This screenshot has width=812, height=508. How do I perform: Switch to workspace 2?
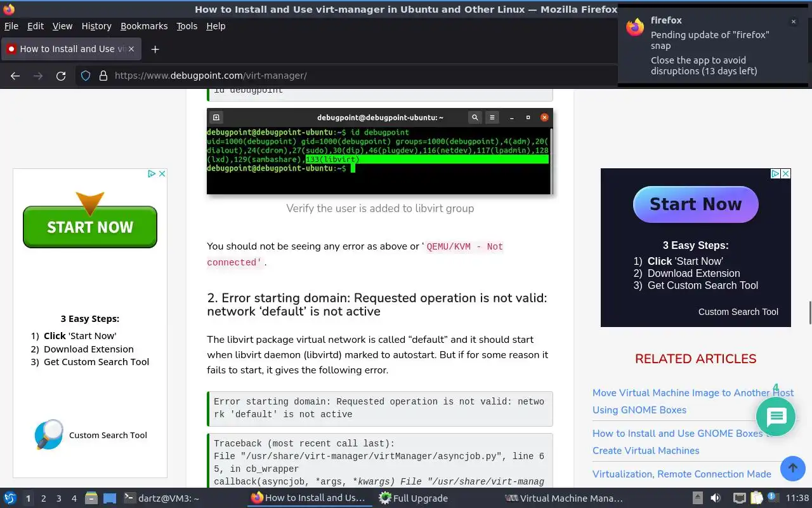point(44,498)
